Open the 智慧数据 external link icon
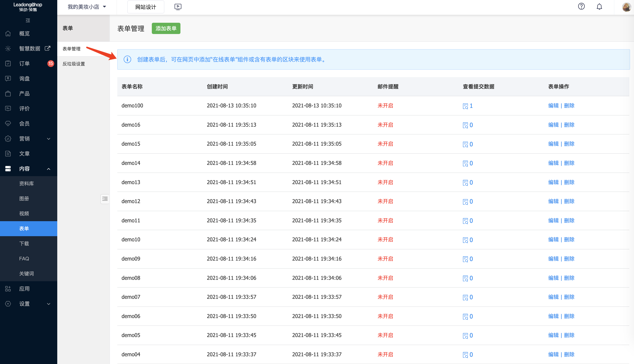The width and height of the screenshot is (634, 364). click(47, 48)
